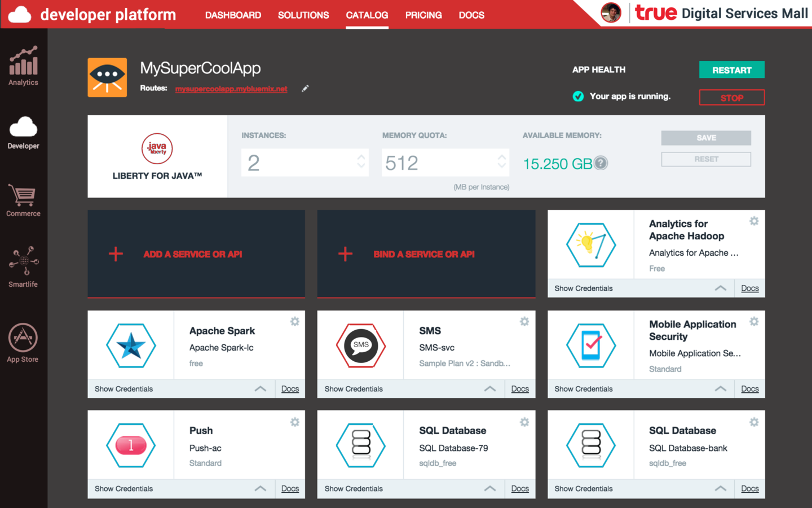
Task: Expand credentials chevron for SMS
Action: [x=490, y=389]
